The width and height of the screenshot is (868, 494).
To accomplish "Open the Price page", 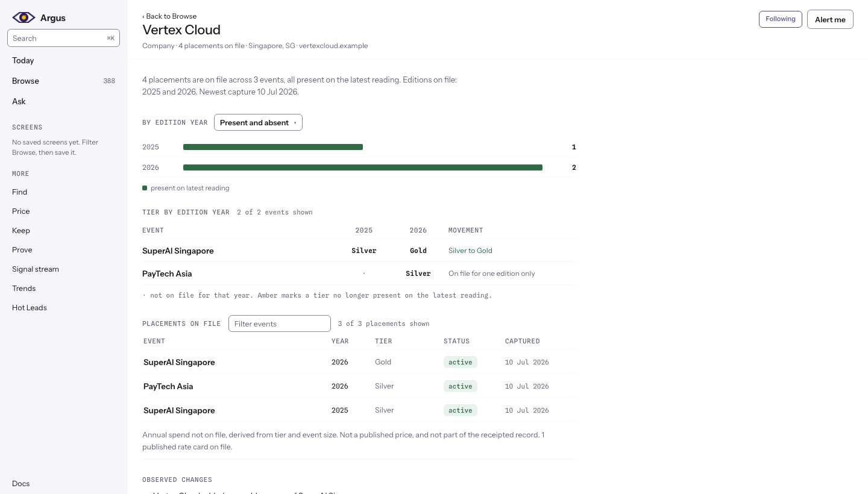I will click(20, 211).
